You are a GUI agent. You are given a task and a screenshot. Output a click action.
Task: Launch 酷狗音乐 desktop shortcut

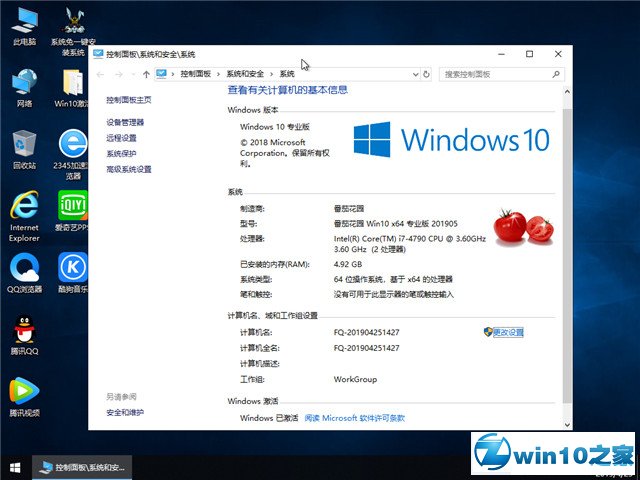tap(73, 273)
